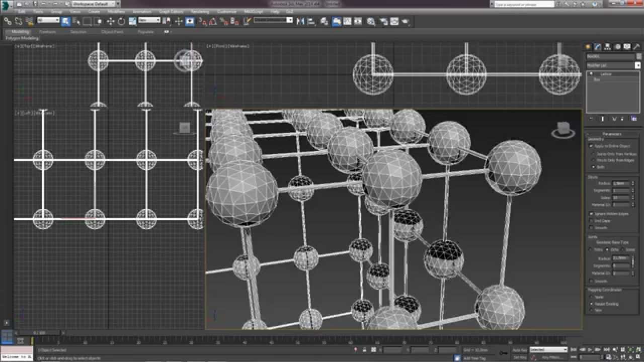Viewport: 644px width, 362px height.
Task: Open the Material Editor icon
Action: [372, 21]
